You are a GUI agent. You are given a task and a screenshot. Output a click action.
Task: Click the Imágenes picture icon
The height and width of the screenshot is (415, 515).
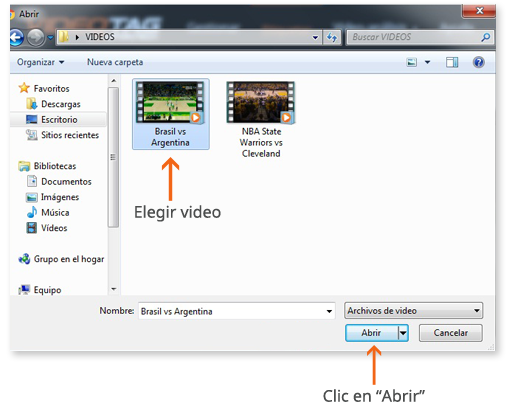tap(31, 197)
